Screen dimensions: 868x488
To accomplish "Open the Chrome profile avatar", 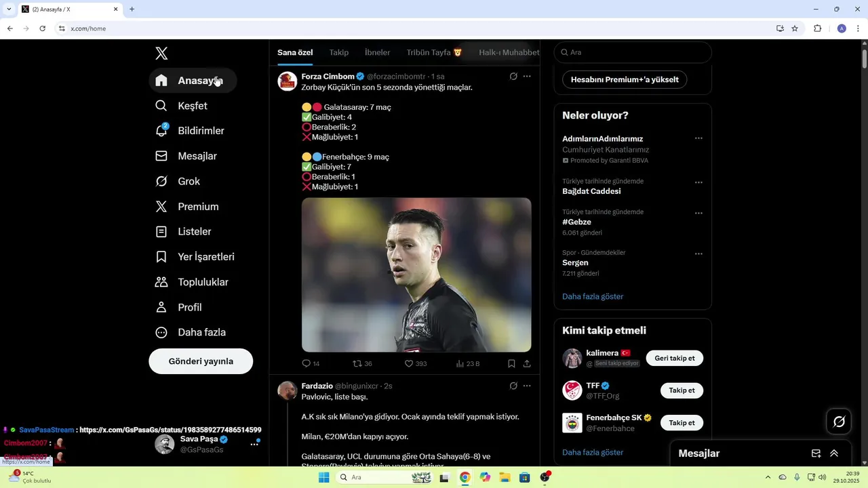I will 842,28.
